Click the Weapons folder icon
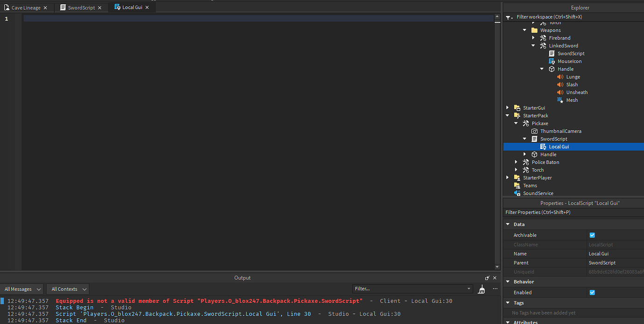This screenshot has height=324, width=644. (534, 30)
